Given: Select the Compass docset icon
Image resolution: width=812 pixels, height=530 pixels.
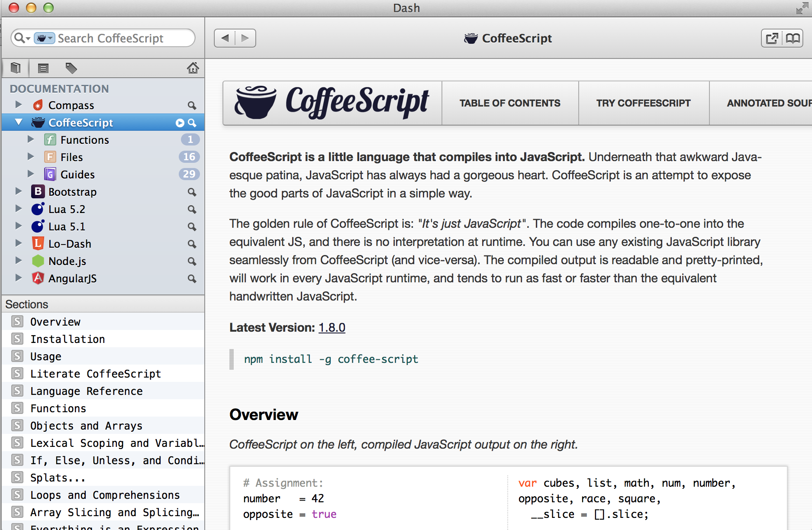Looking at the screenshot, I should pos(38,105).
